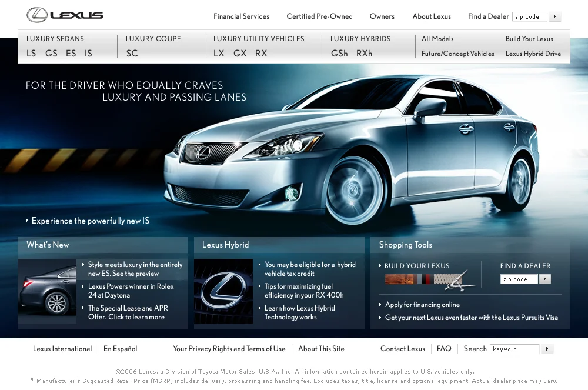The height and width of the screenshot is (390, 588).
Task: Click Apply for financing online
Action: coord(422,305)
